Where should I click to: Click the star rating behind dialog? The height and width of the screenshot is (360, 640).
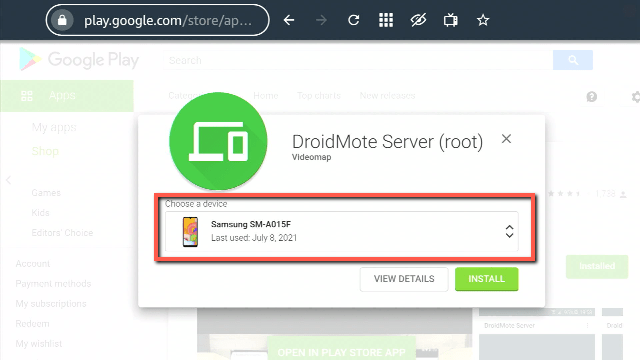[564, 194]
